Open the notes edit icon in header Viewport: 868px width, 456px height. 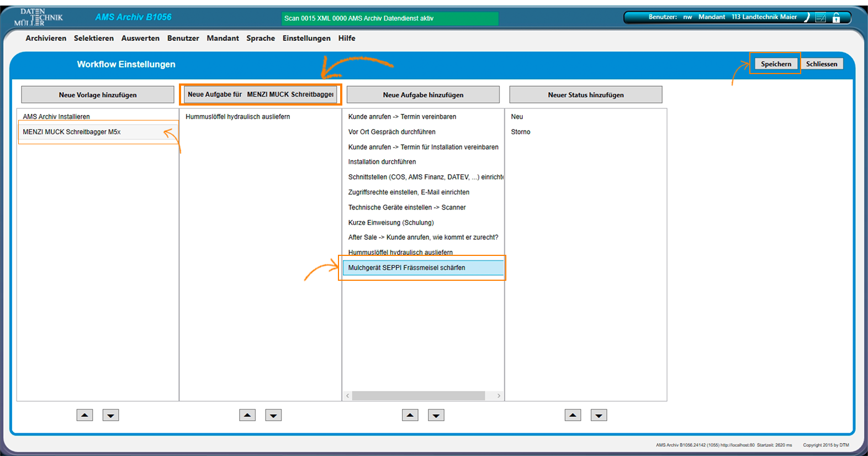[821, 18]
